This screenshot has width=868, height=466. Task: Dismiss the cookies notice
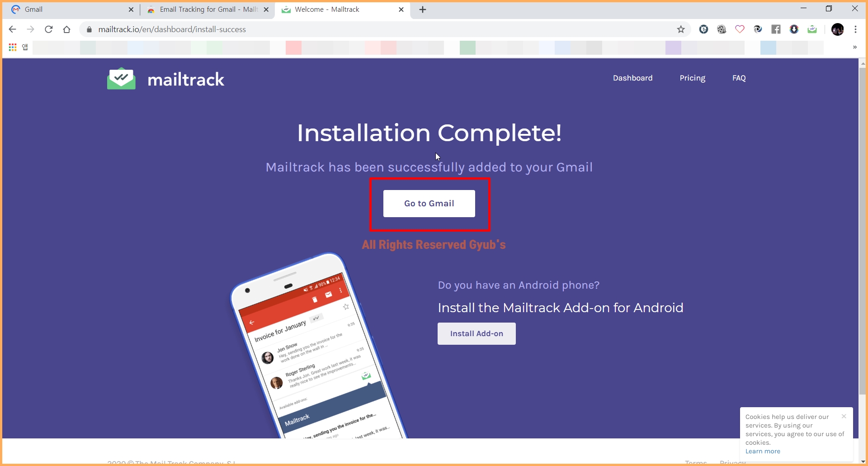coord(844,416)
